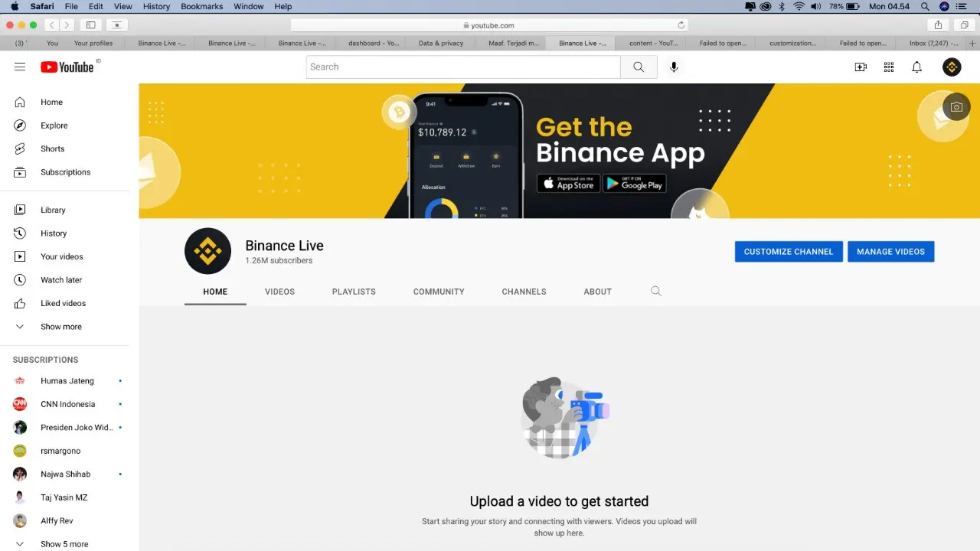Reload the page from the address bar
The width and height of the screenshot is (980, 551).
point(681,25)
